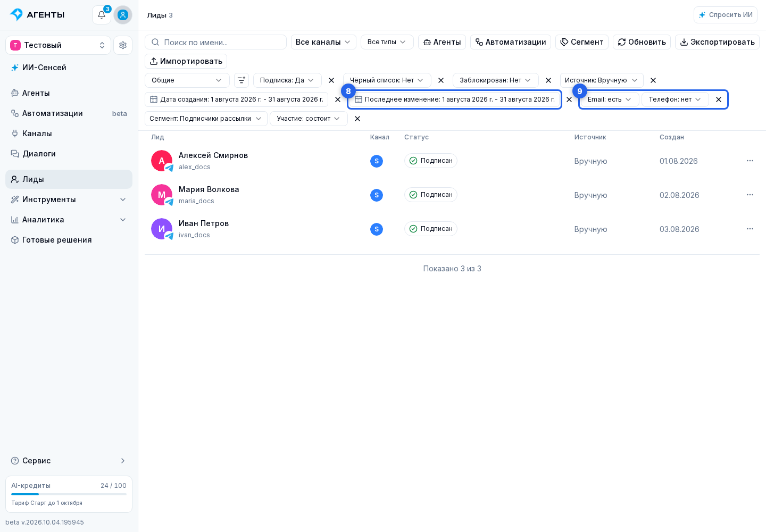Open the Общие filter set dropdown
The image size is (766, 532).
187,80
